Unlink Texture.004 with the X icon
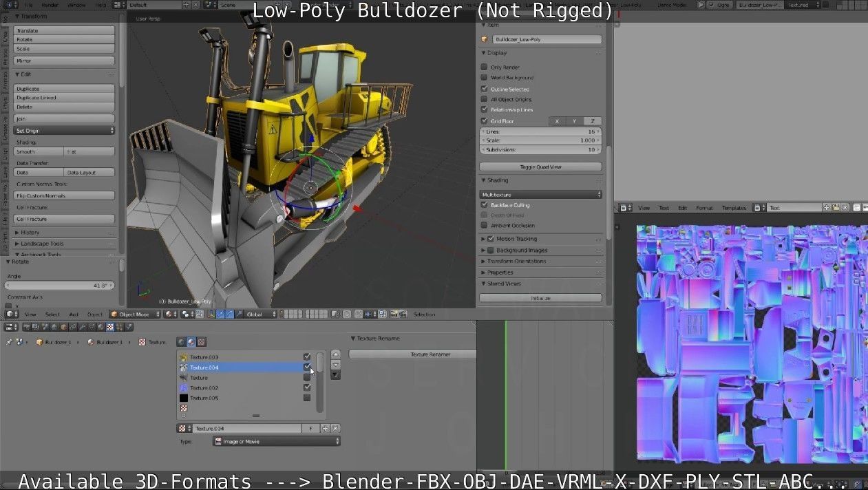868x490 pixels. tap(335, 428)
